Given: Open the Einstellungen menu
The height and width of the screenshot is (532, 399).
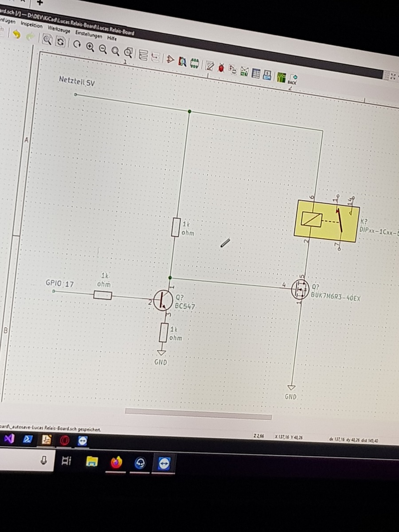Looking at the screenshot, I should tap(89, 34).
